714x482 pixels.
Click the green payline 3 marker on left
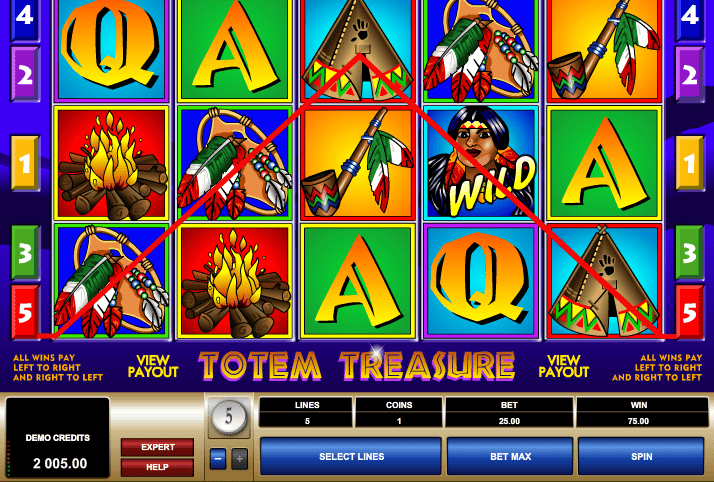25,252
